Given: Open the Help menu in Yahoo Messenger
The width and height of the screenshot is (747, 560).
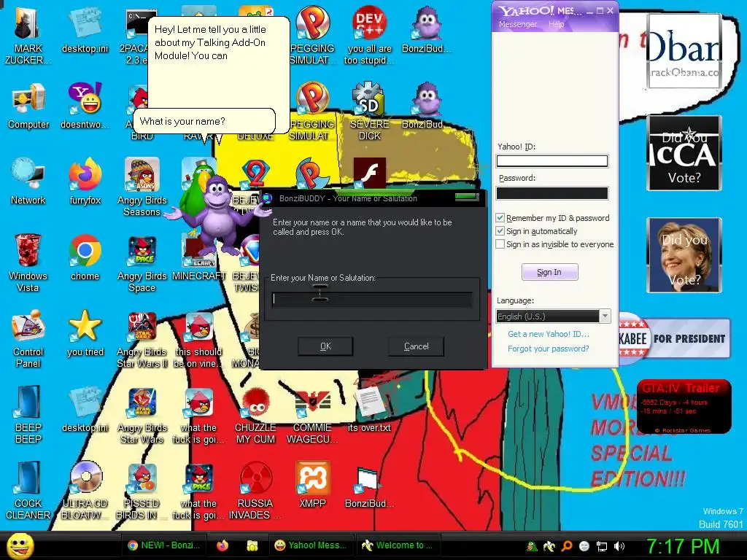Looking at the screenshot, I should pyautogui.click(x=556, y=24).
